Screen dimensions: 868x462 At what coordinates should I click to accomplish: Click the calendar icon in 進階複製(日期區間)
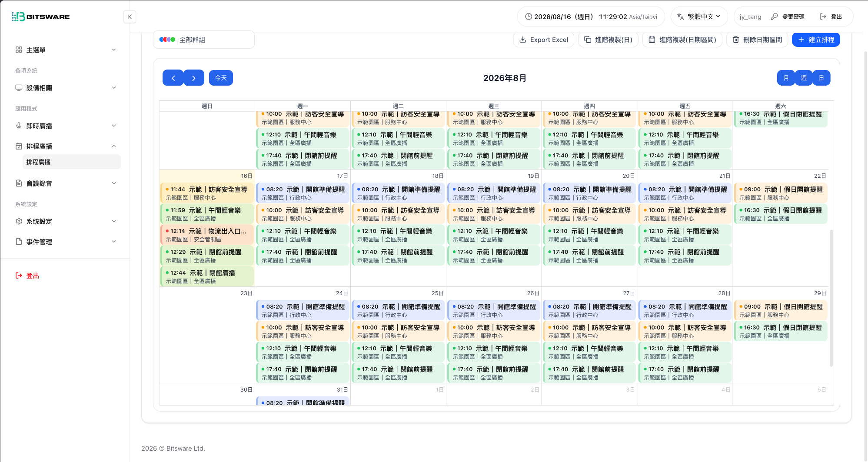(652, 40)
